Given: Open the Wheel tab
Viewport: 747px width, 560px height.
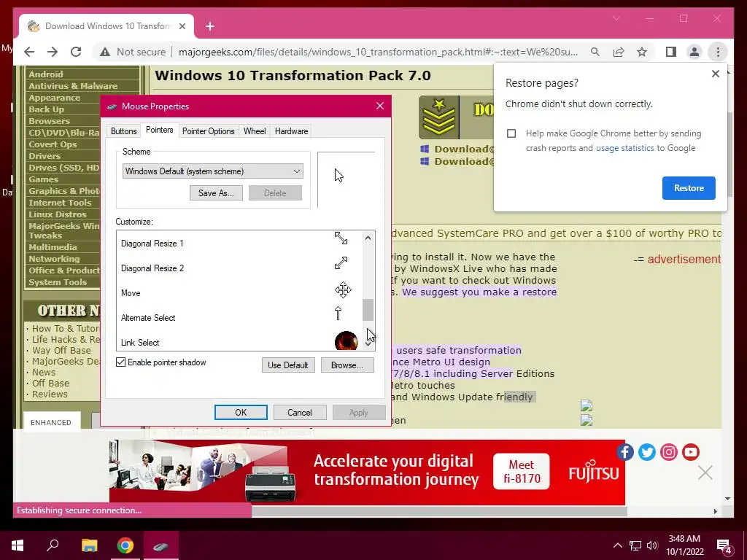Looking at the screenshot, I should click(255, 131).
